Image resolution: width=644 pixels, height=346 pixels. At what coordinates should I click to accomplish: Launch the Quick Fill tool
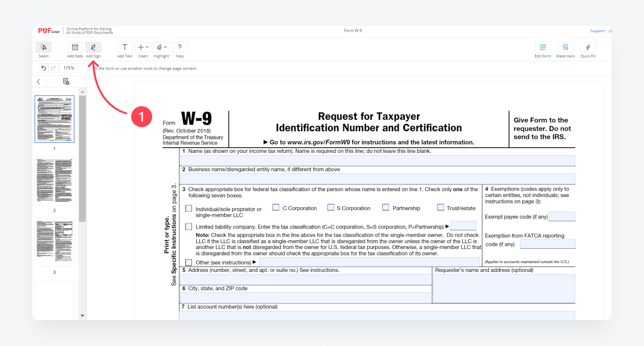588,47
